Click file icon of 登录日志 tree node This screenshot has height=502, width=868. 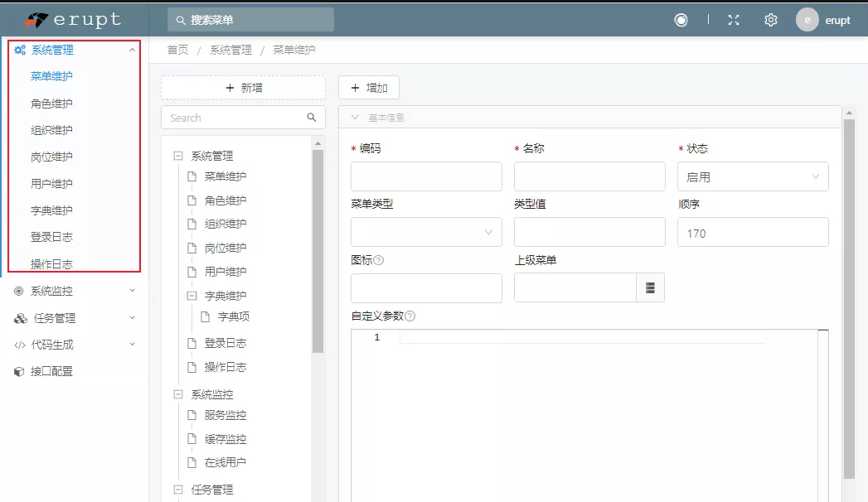point(192,343)
